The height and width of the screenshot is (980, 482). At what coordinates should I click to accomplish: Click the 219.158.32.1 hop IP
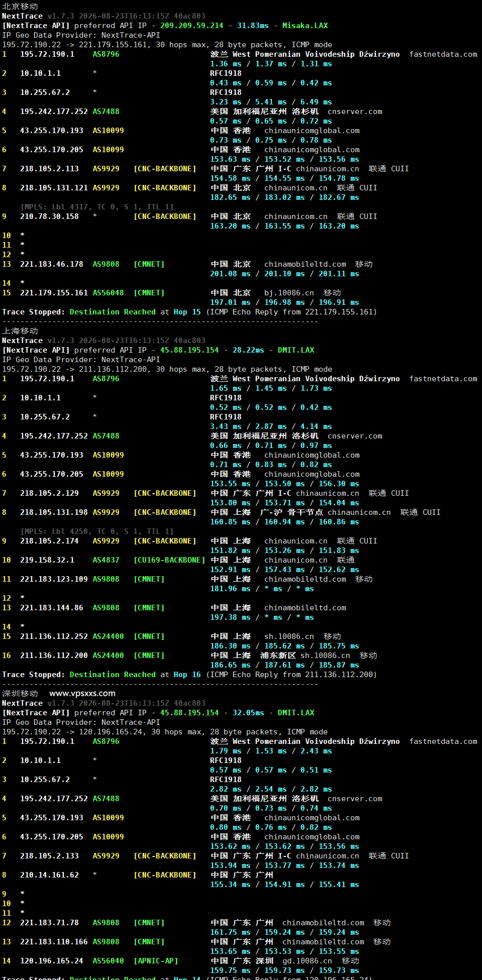click(x=47, y=560)
